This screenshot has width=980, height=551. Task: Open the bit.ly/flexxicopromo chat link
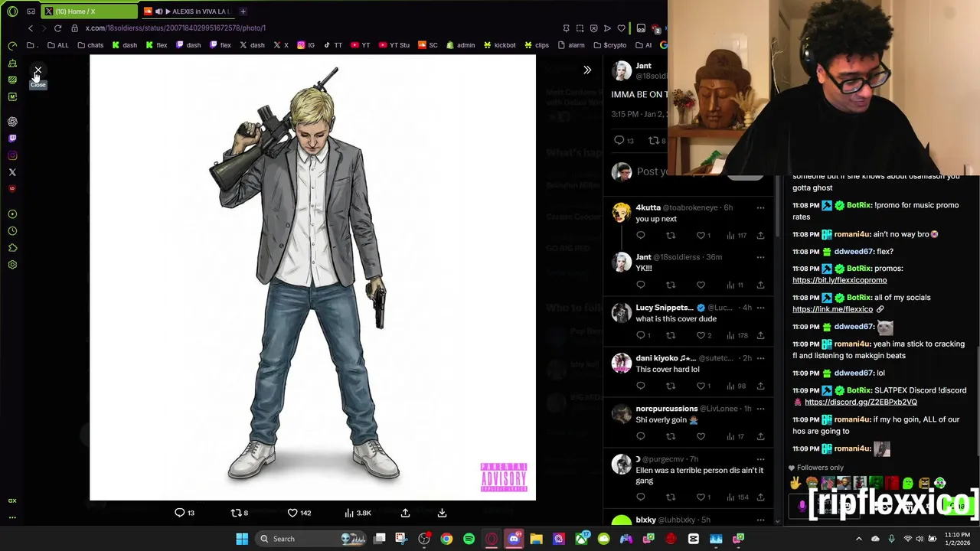[x=839, y=280]
